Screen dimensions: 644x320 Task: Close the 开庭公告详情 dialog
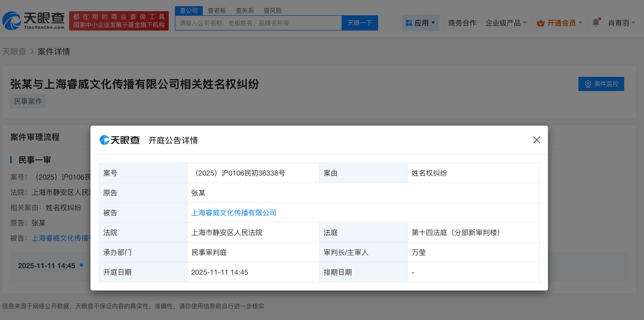536,140
